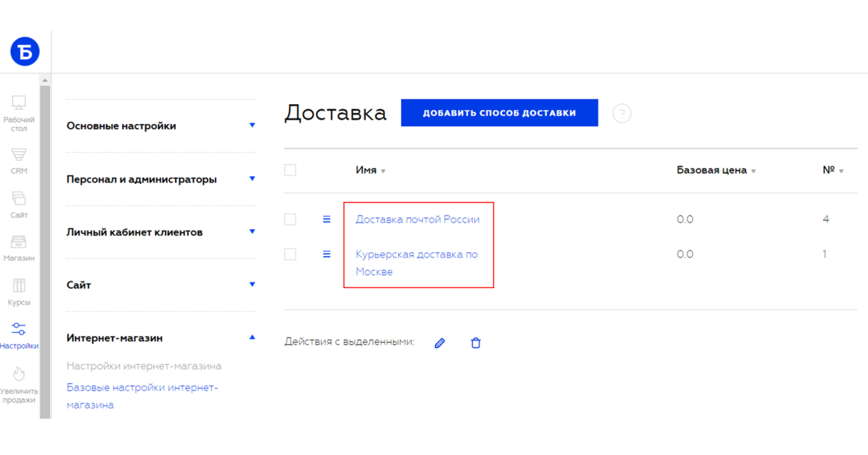Click the drag handle for Курьерская доставка
Screen dimensions: 868x455
click(326, 254)
